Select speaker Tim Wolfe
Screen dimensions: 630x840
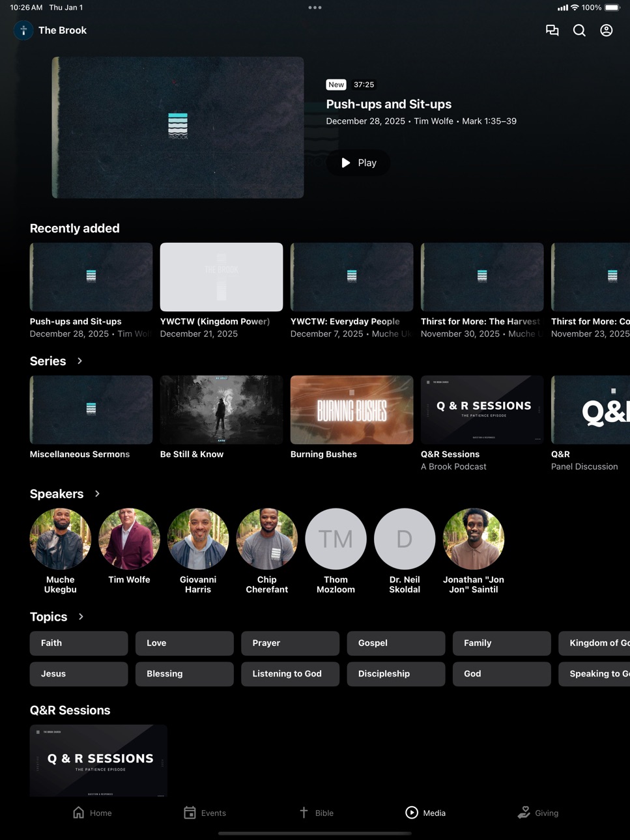tap(129, 546)
